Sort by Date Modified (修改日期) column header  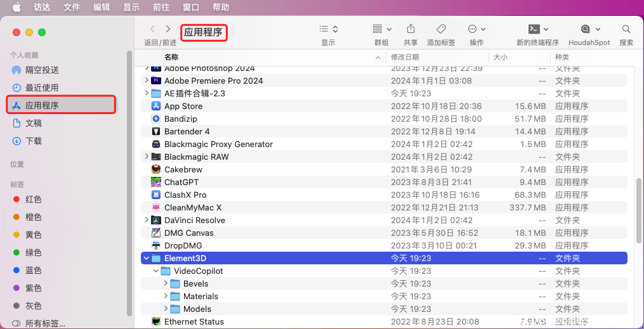click(405, 58)
